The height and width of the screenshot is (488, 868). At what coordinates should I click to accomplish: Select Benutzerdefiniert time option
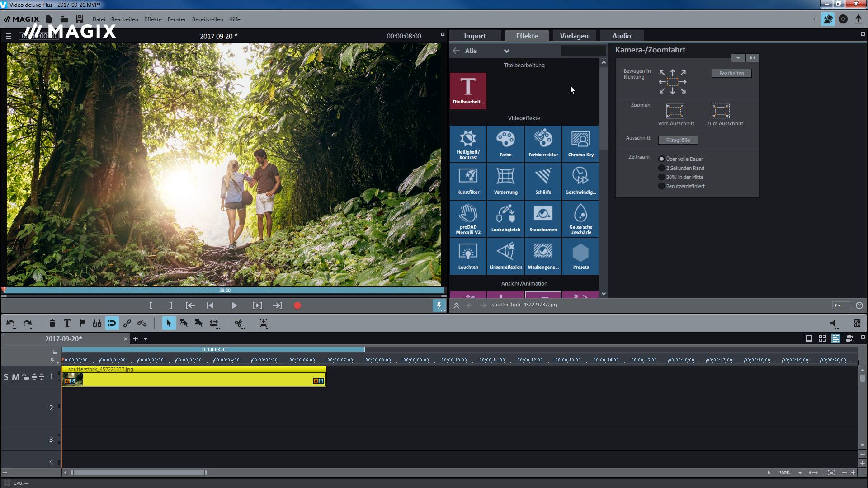(x=661, y=186)
